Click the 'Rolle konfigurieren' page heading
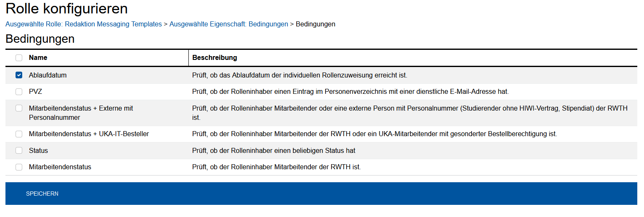Viewport: 644px width, 217px height. pyautogui.click(x=67, y=9)
